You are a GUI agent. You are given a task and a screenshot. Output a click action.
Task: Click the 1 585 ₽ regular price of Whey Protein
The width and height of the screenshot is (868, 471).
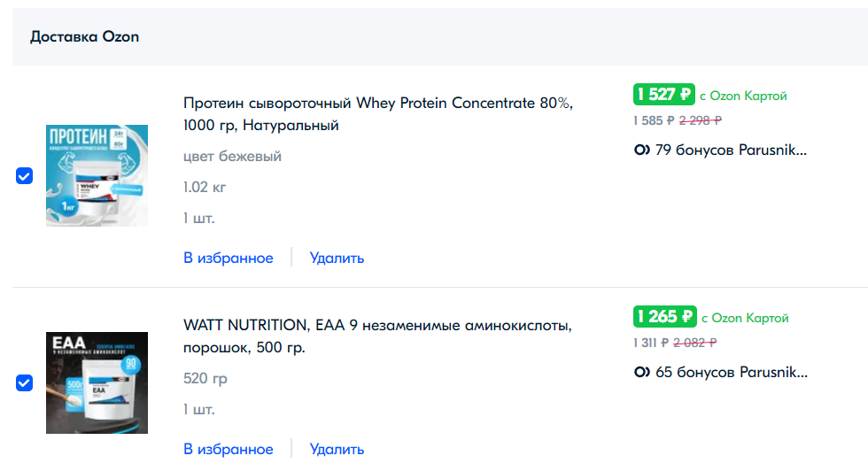(654, 120)
